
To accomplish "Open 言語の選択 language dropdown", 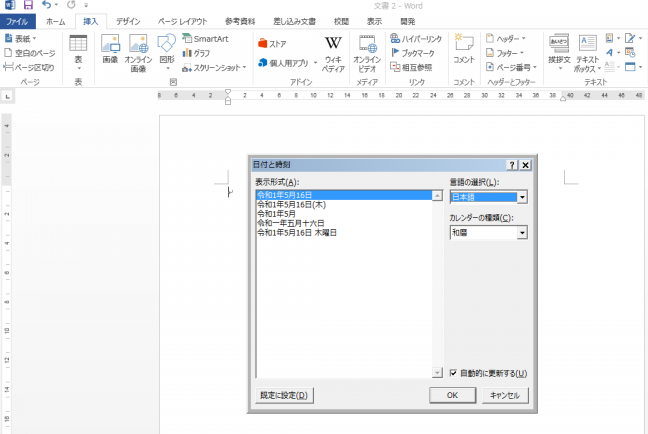I will [522, 197].
